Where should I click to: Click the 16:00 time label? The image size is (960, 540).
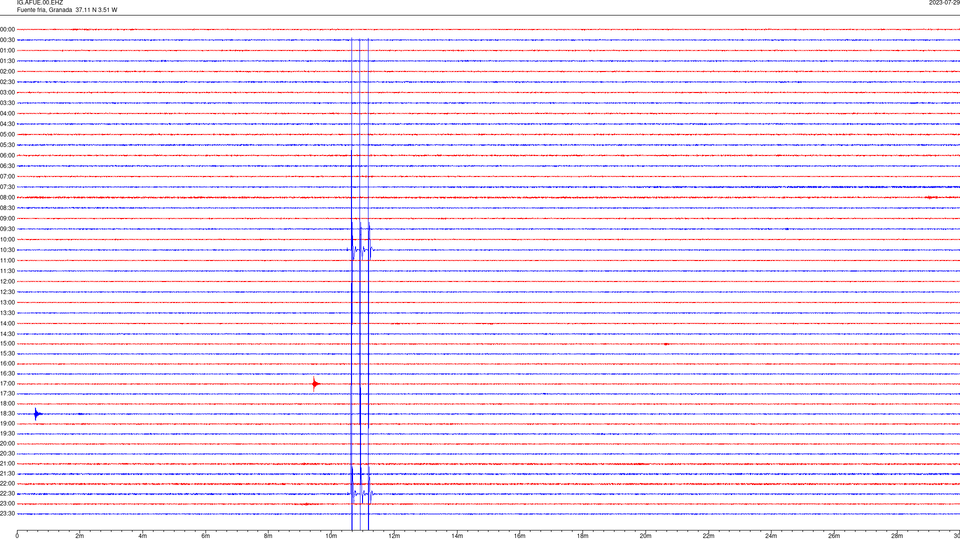point(7,364)
